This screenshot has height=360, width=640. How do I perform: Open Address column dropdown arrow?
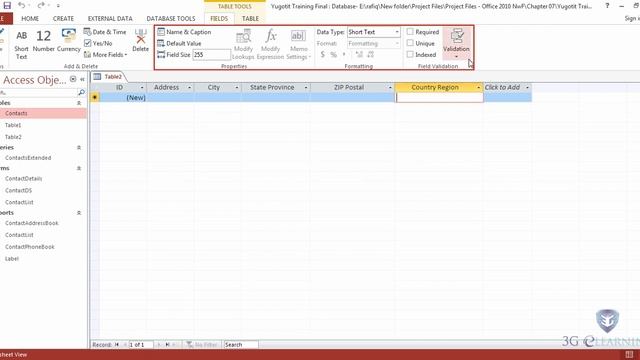pos(189,87)
